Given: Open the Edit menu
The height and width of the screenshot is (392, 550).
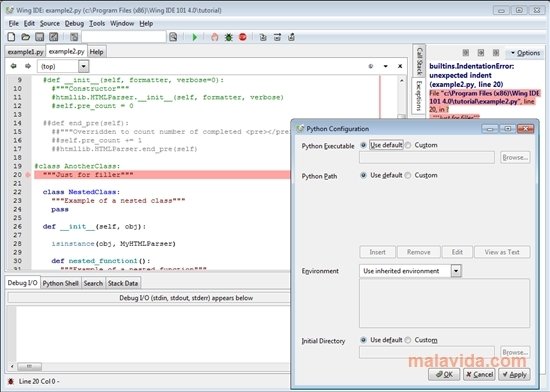Looking at the screenshot, I should (29, 23).
